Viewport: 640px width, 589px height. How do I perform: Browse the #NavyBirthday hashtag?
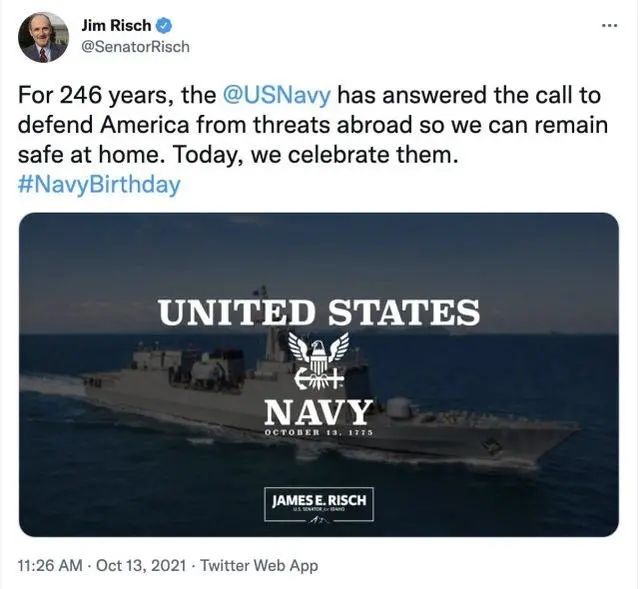click(100, 185)
